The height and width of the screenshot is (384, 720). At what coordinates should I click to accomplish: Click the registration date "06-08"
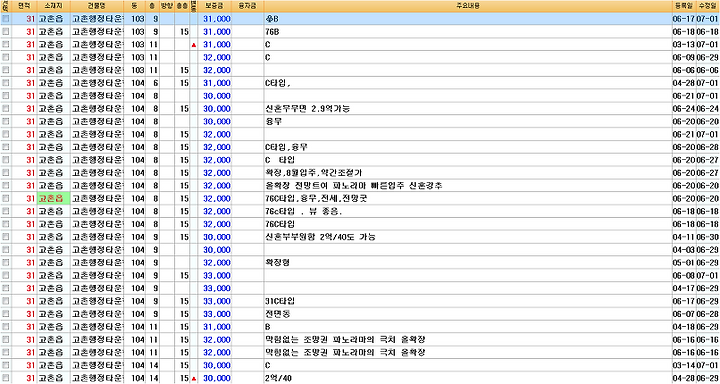683,276
